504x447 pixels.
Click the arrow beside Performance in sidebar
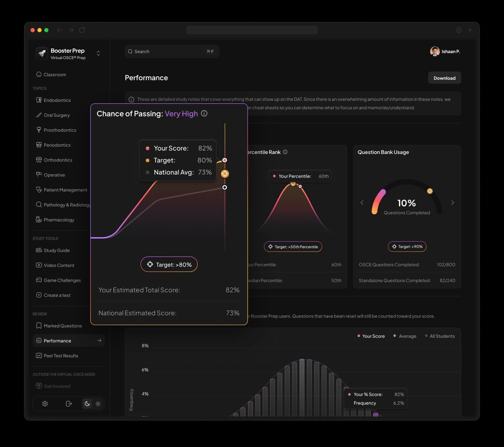pyautogui.click(x=99, y=341)
